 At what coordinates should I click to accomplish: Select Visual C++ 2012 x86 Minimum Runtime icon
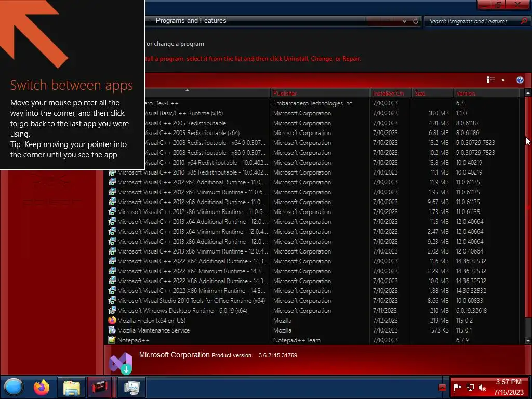pyautogui.click(x=112, y=212)
